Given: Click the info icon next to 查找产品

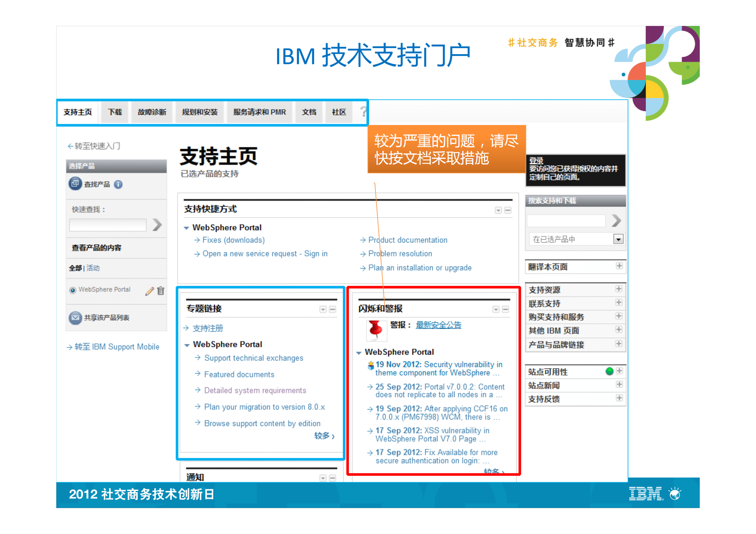Looking at the screenshot, I should click(x=118, y=184).
